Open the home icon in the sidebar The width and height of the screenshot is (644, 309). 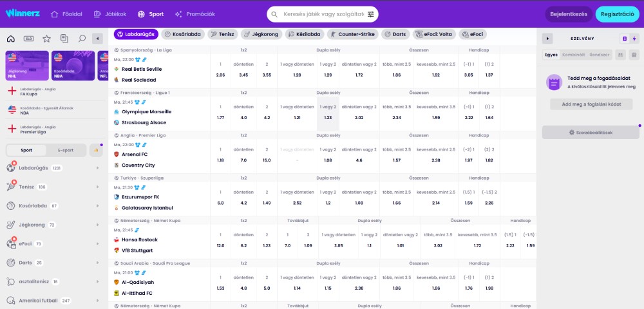(x=11, y=39)
